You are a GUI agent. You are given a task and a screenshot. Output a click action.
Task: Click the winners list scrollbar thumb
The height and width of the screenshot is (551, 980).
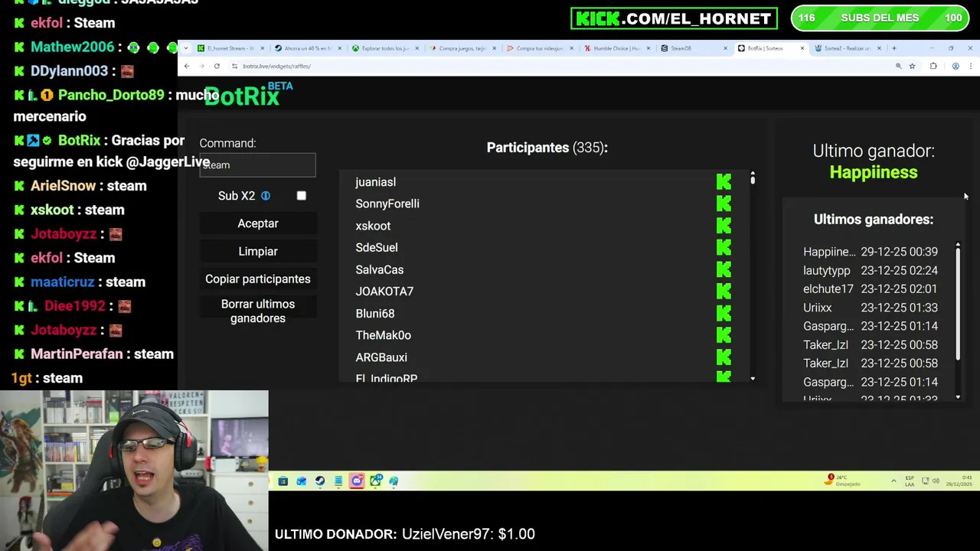click(958, 304)
